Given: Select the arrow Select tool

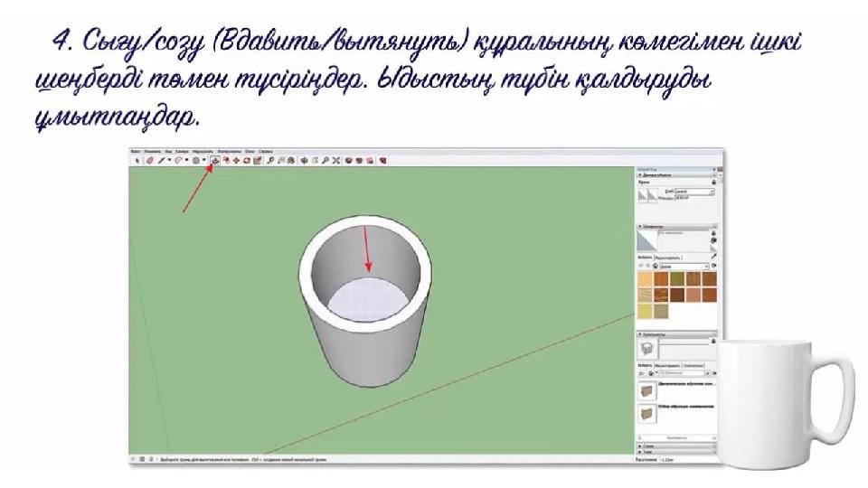Looking at the screenshot, I should 137,161.
